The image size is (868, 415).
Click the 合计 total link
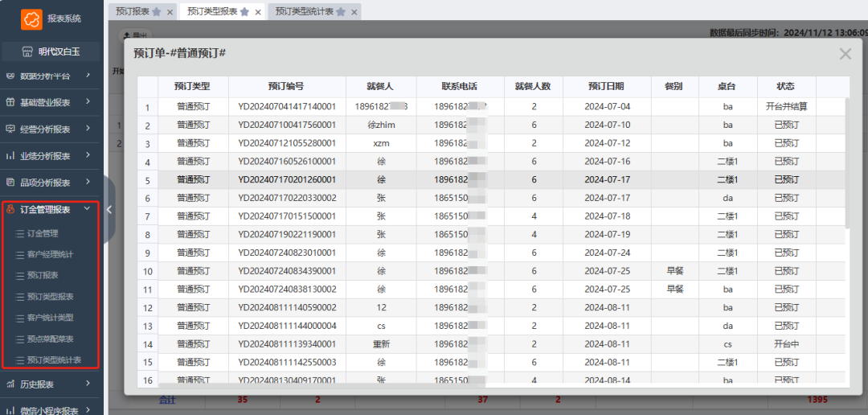click(x=168, y=400)
